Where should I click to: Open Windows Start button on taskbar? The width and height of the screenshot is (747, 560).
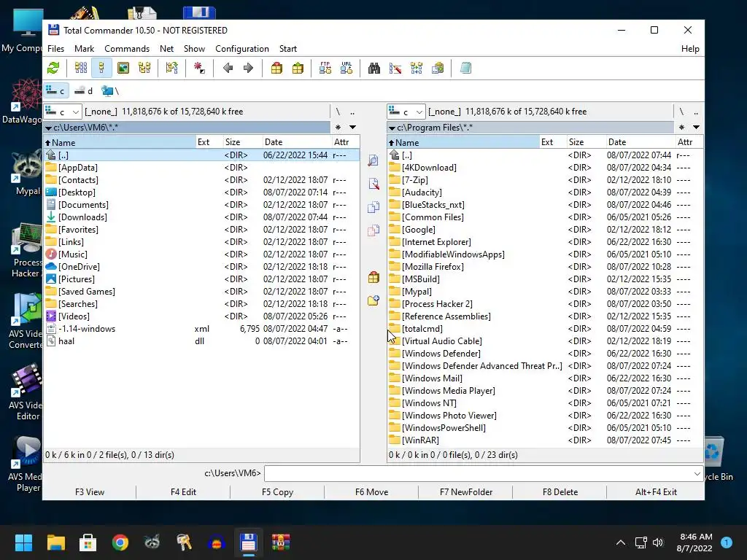coord(23,542)
